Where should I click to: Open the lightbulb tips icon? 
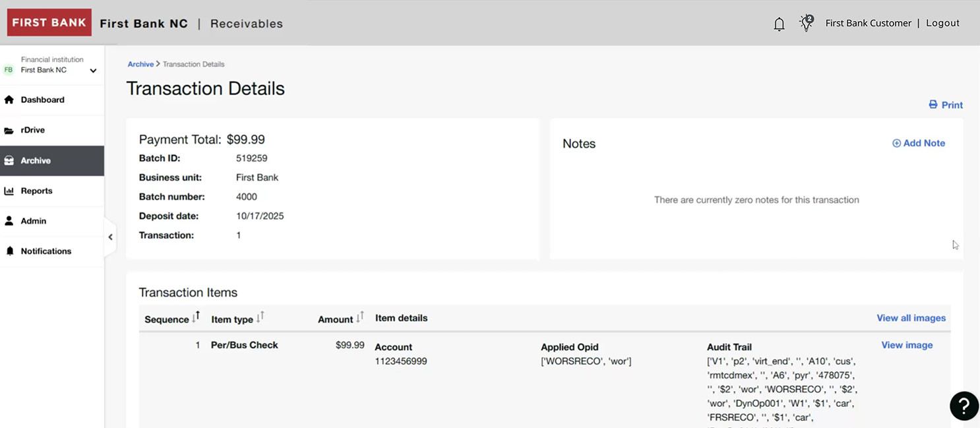[806, 23]
